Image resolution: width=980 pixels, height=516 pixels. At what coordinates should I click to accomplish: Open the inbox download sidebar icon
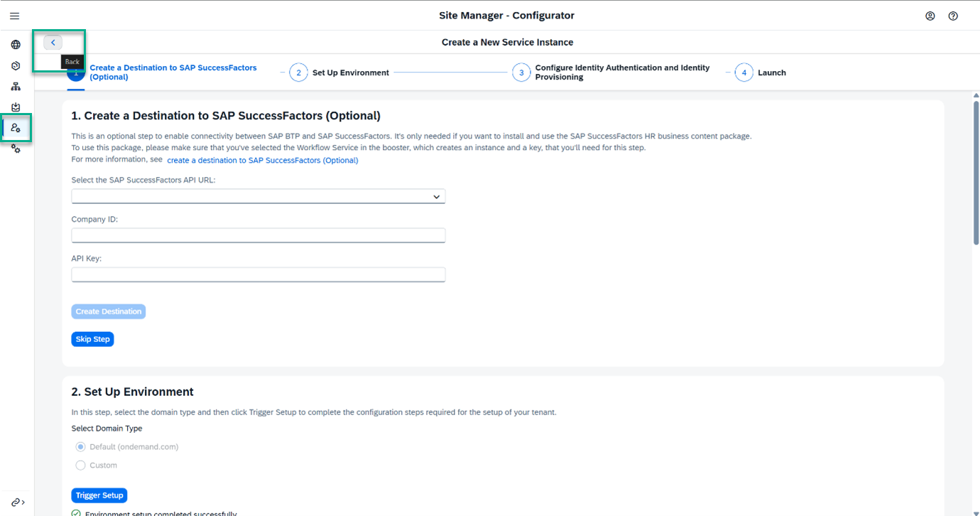coord(16,107)
